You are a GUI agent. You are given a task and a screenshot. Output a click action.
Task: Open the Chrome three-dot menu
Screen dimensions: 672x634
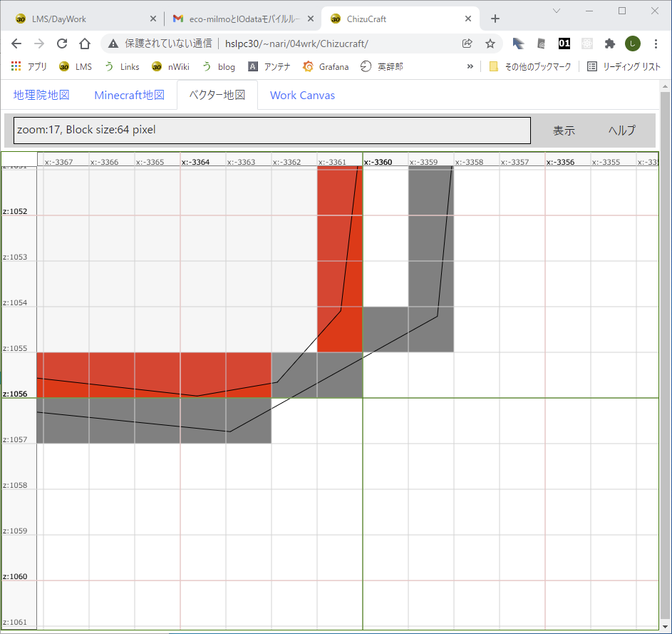pos(656,44)
